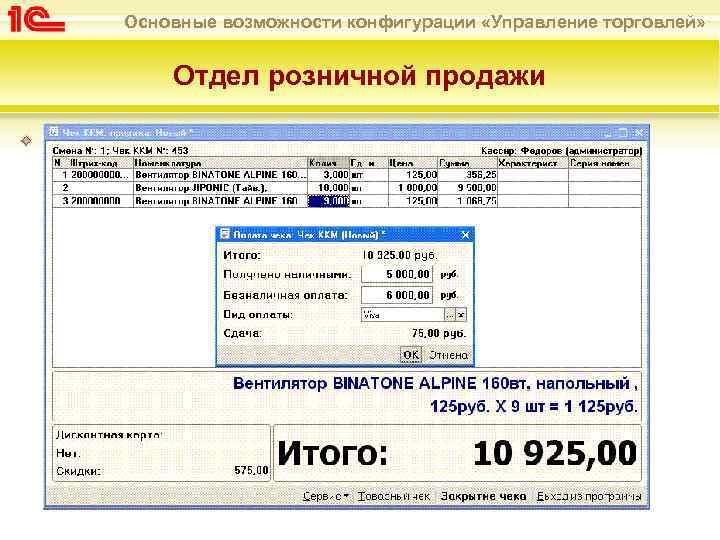Click the Сдача value 75,00 руб.
Image resolution: width=720 pixels, height=540 pixels.
(439, 334)
